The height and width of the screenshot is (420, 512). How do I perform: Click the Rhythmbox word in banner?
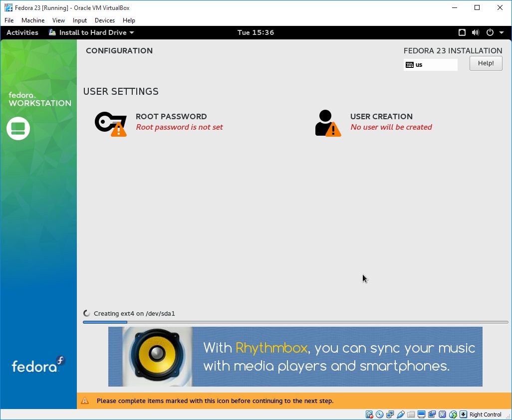(x=271, y=348)
